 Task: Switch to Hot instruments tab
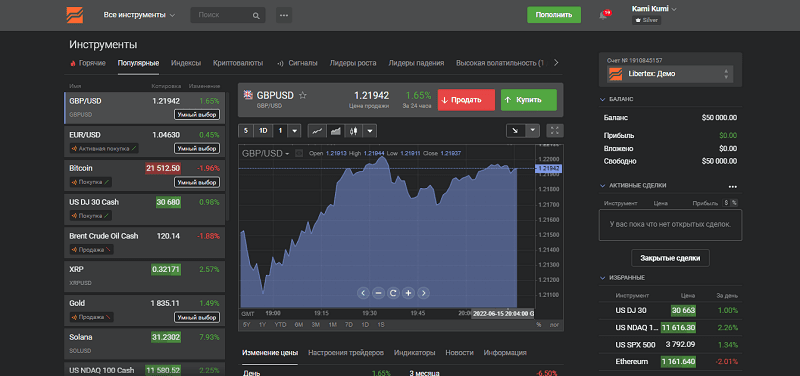(88, 63)
